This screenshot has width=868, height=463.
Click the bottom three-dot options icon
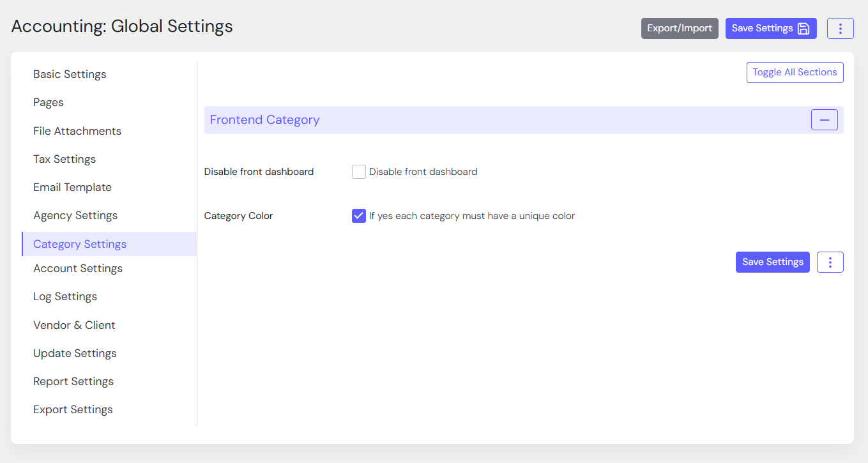[830, 262]
